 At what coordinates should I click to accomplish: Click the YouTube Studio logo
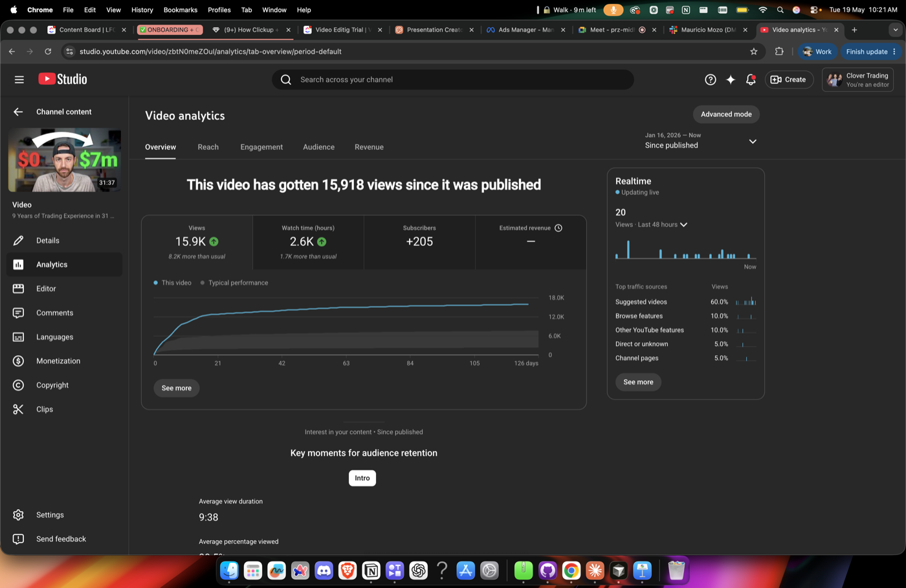[x=63, y=79]
